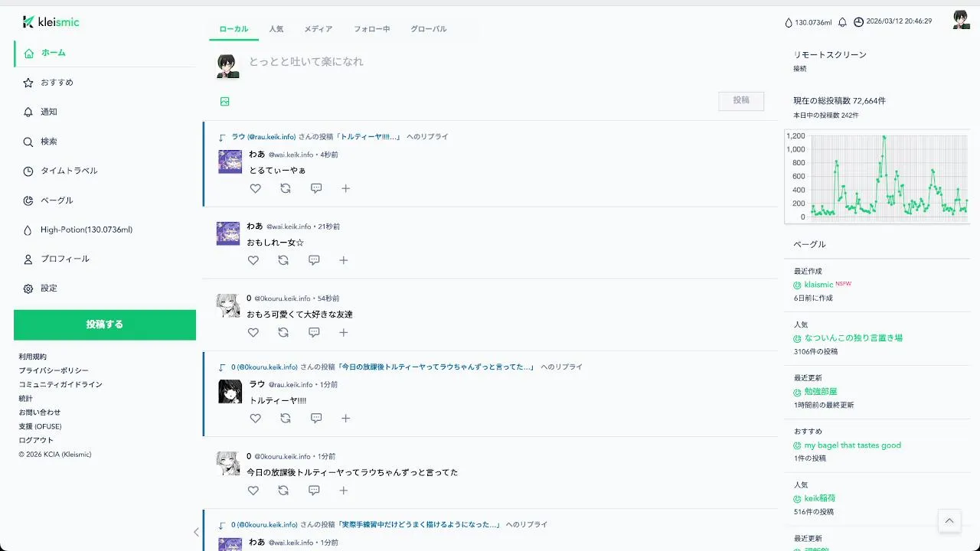
Task: Switch to the 人気 timeline tab
Action: click(276, 29)
